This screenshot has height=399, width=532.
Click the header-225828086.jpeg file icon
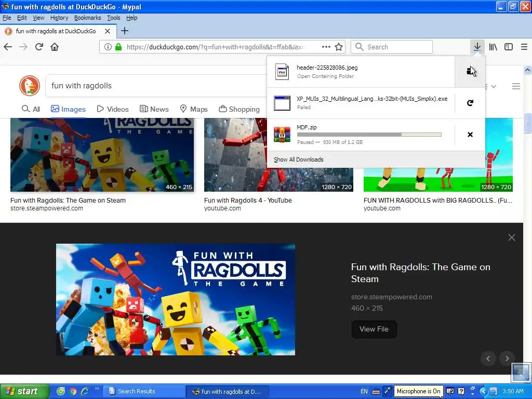pos(282,72)
